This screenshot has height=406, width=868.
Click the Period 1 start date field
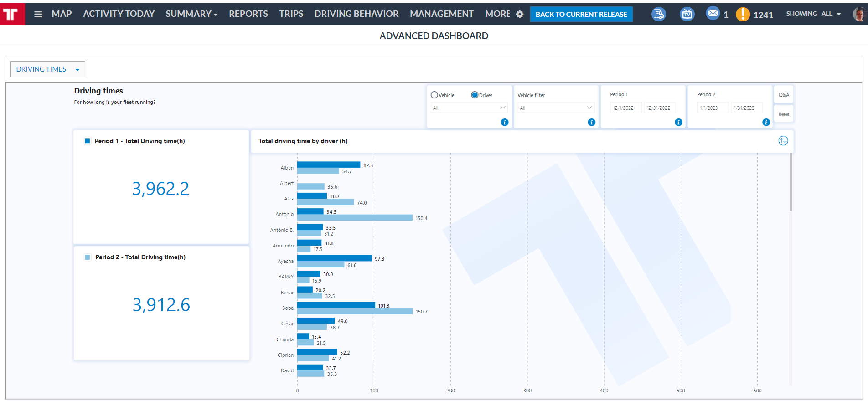click(625, 108)
